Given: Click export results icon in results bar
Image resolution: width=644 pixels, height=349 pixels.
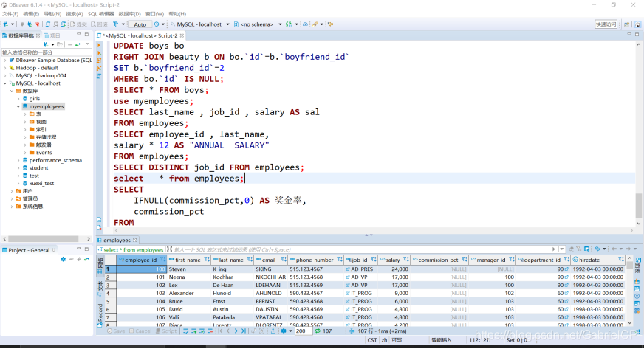Looking at the screenshot, I should [273, 331].
